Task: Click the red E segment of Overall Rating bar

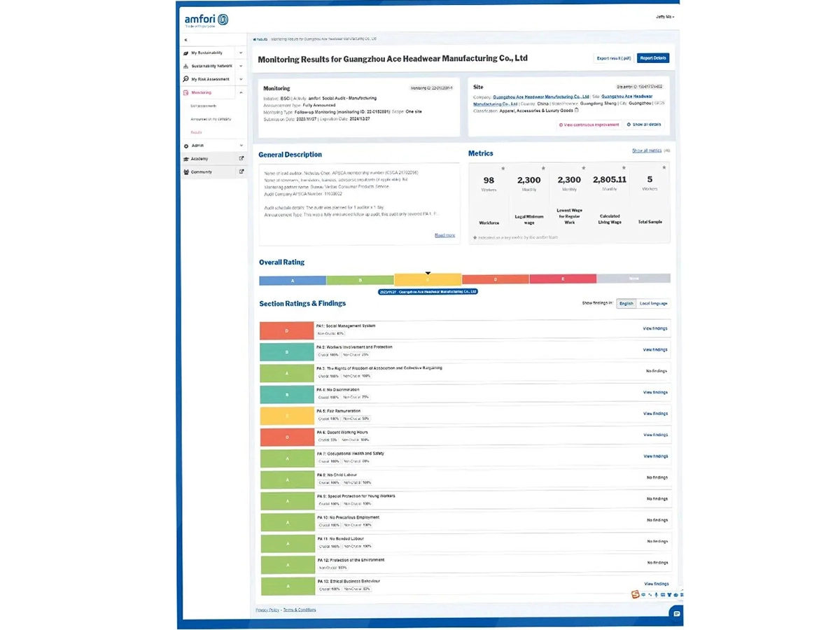Action: (563, 279)
